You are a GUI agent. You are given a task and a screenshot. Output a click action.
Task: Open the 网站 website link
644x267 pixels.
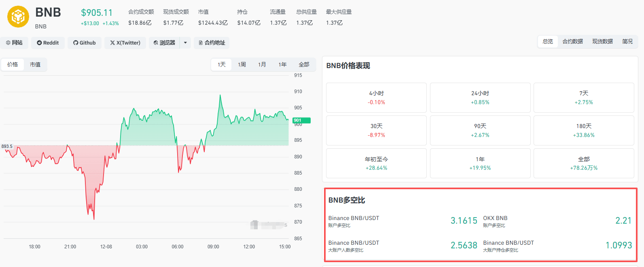point(14,43)
